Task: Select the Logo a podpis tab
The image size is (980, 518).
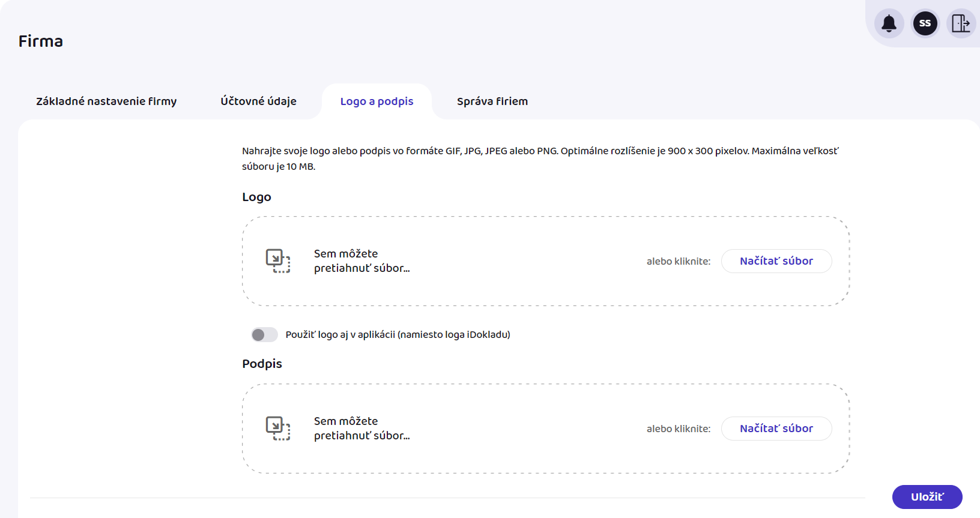Action: (377, 101)
